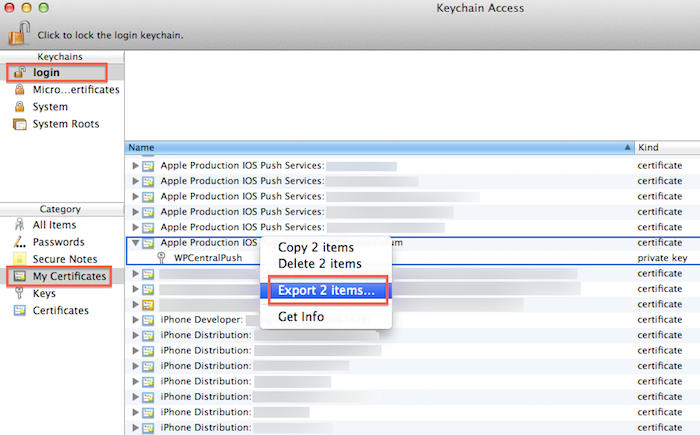Expand the first iPhone Distribution certificate
The image size is (700, 435).
(135, 335)
